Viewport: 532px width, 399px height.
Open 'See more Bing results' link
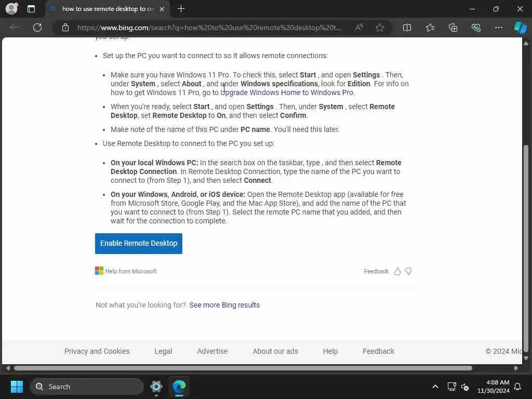pyautogui.click(x=224, y=305)
